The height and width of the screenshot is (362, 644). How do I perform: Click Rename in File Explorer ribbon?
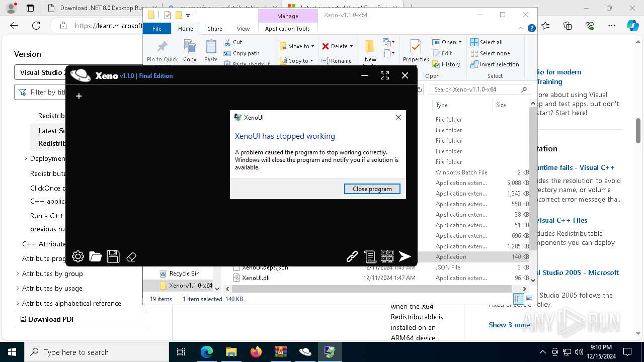tap(337, 61)
